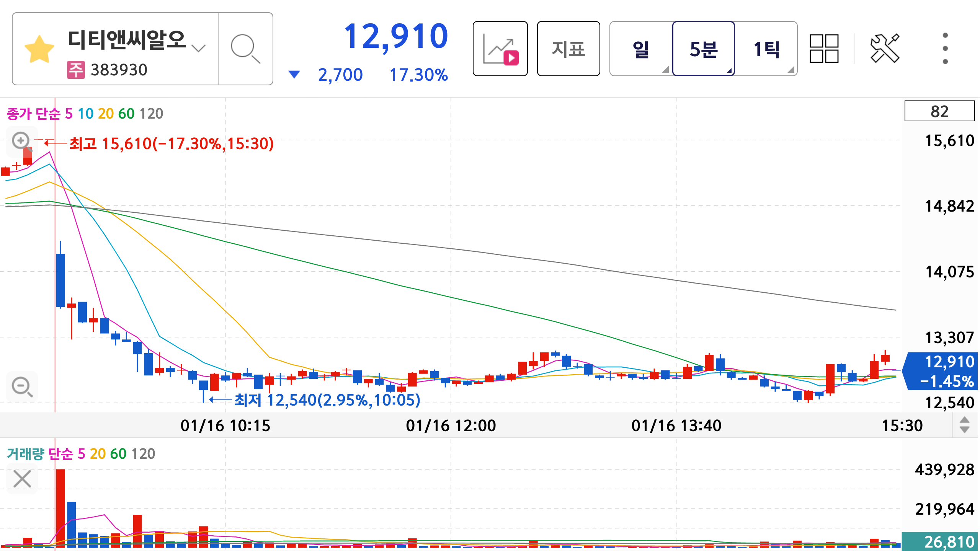
Task: Open stock search with magnifier icon
Action: (245, 49)
